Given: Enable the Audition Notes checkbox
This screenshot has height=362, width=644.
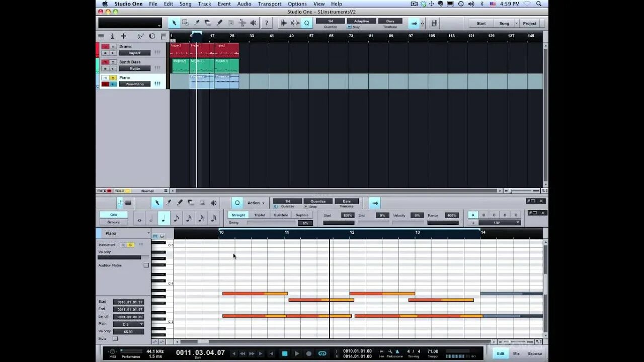Looking at the screenshot, I should click(x=146, y=265).
